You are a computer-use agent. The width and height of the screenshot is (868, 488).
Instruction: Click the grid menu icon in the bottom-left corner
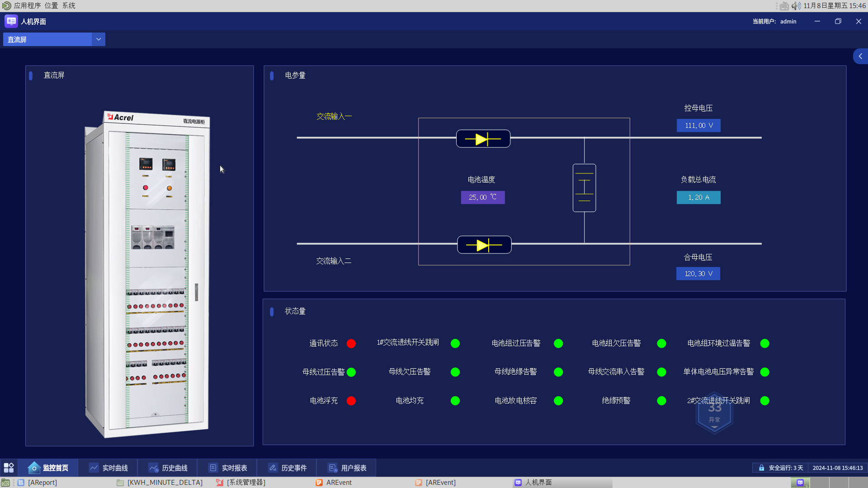9,468
